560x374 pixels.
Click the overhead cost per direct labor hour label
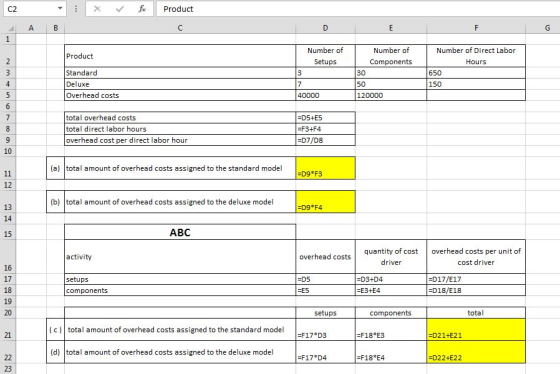[x=180, y=140]
